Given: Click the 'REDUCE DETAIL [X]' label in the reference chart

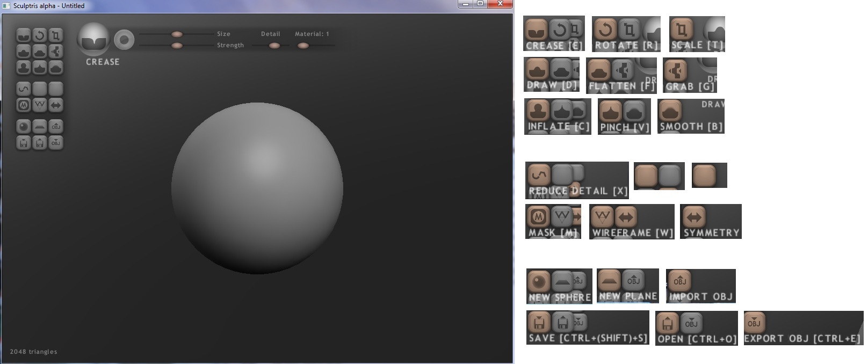Looking at the screenshot, I should [578, 191].
